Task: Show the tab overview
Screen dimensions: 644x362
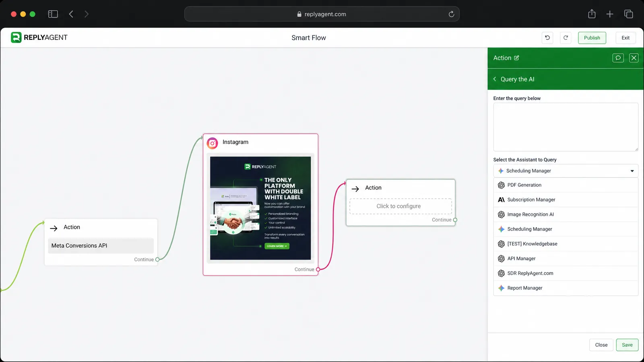Action: click(628, 14)
